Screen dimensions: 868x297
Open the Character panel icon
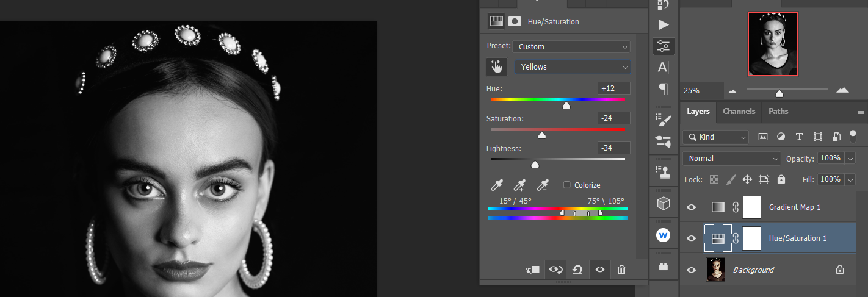[664, 67]
